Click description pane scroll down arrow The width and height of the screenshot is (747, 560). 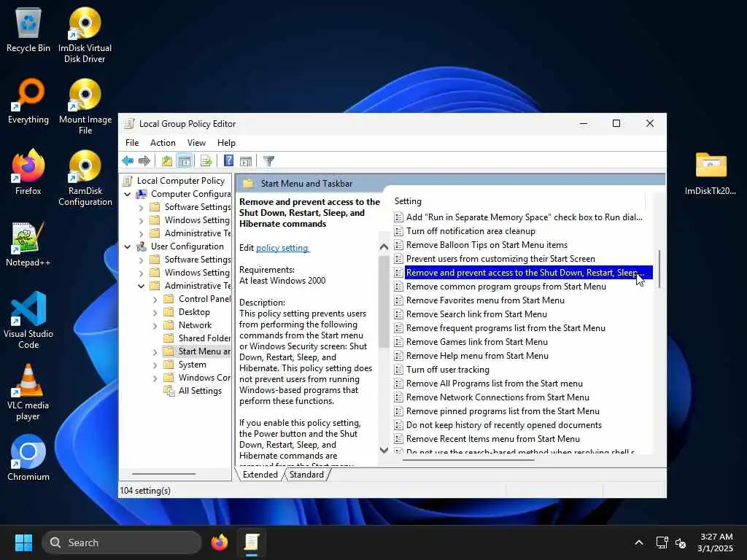(x=384, y=450)
